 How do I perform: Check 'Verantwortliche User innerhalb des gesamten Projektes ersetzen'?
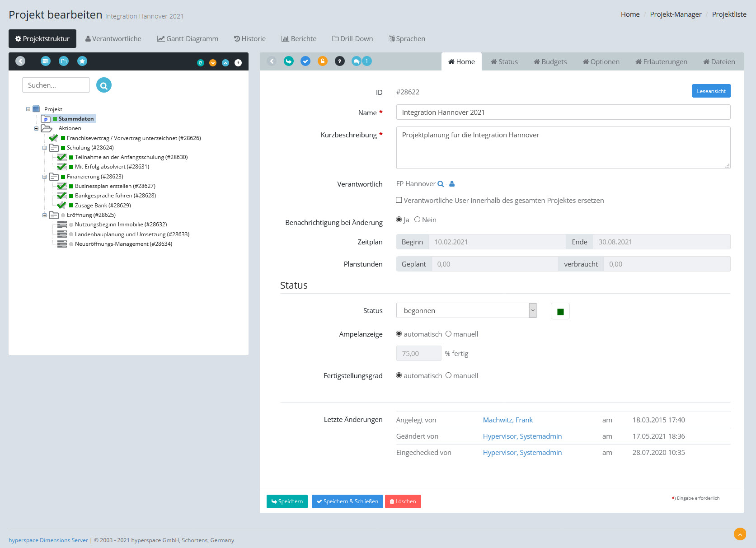399,200
